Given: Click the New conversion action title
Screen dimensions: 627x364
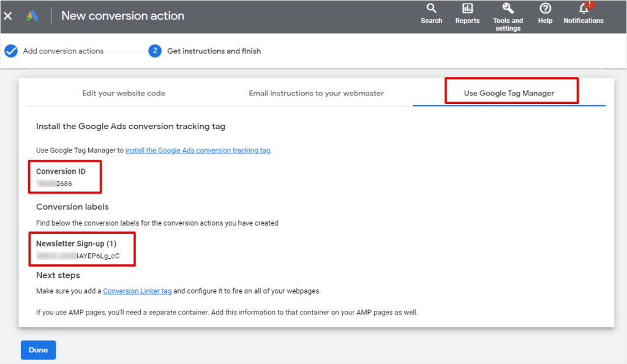Looking at the screenshot, I should click(122, 15).
